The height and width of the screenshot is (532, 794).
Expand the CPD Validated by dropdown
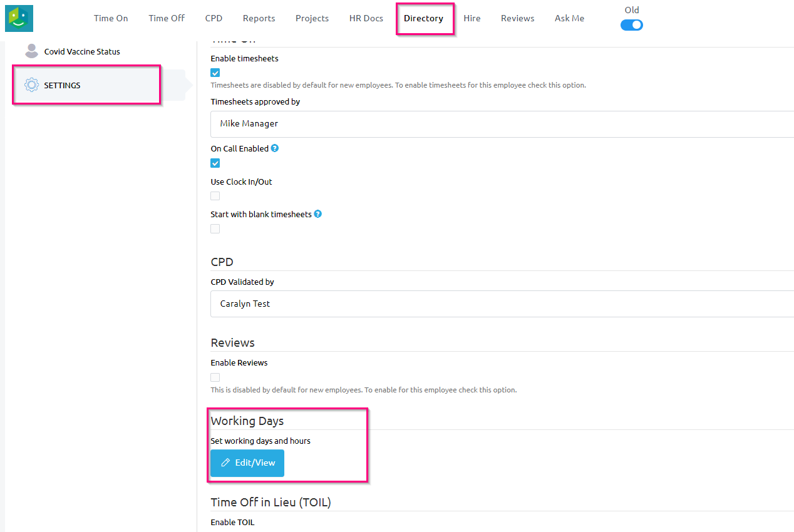click(501, 304)
